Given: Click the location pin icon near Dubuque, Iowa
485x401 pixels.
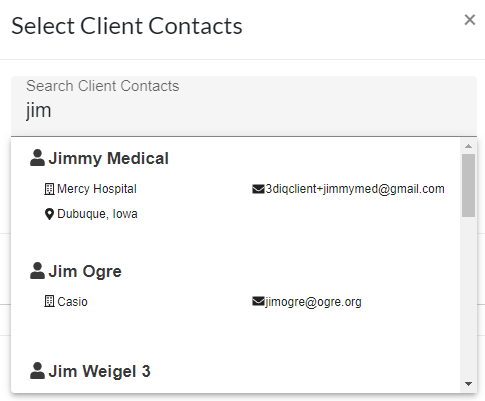Looking at the screenshot, I should [49, 214].
